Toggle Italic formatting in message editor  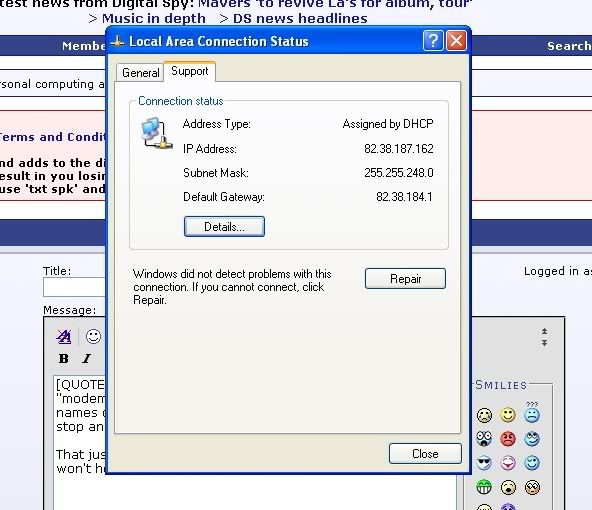86,359
